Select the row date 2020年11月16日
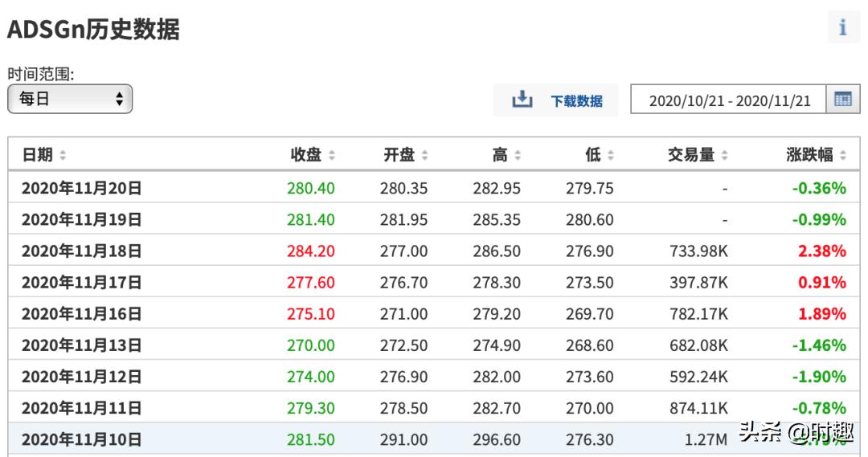 click(81, 314)
